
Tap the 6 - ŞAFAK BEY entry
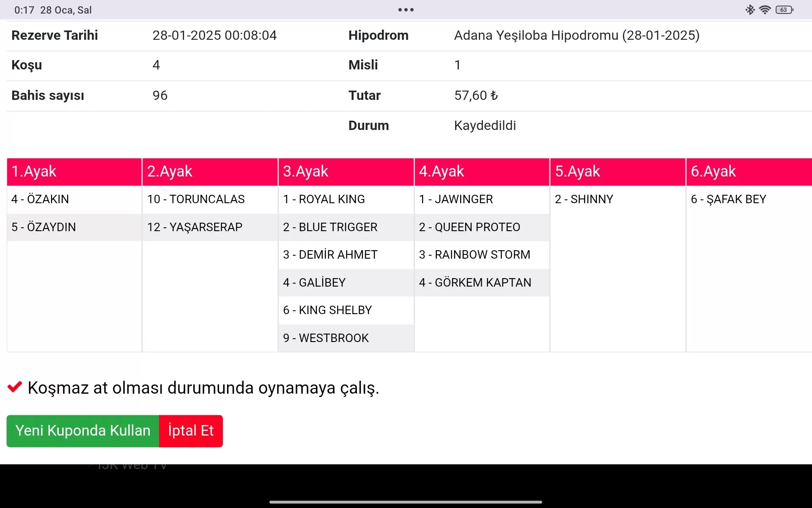728,199
